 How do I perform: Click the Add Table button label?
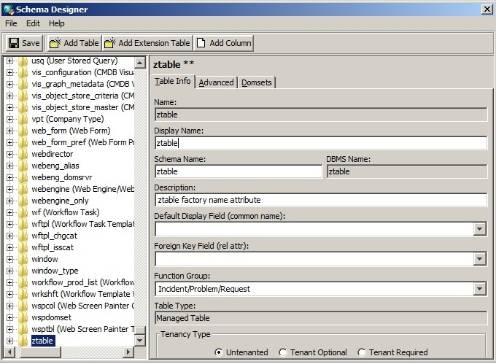pos(81,43)
